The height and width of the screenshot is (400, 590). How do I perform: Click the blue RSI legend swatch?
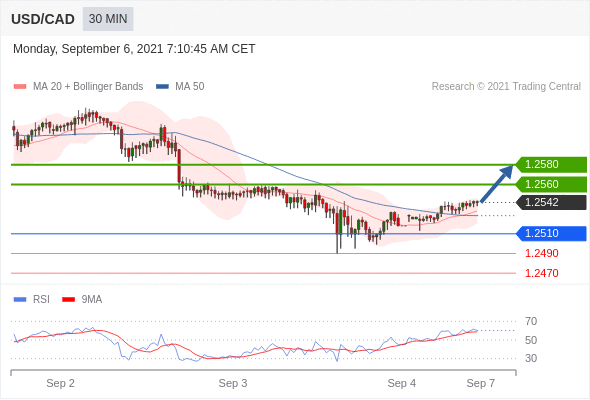[x=20, y=300]
